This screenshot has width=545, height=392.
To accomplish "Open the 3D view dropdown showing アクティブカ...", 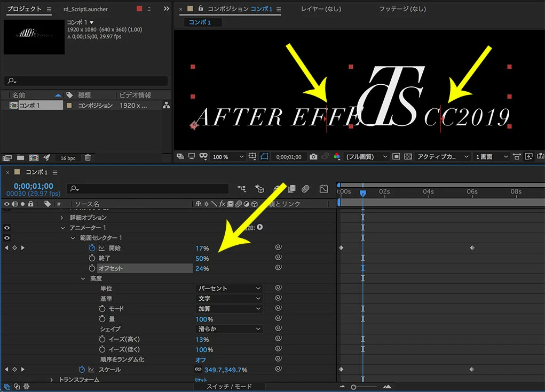I will (443, 157).
